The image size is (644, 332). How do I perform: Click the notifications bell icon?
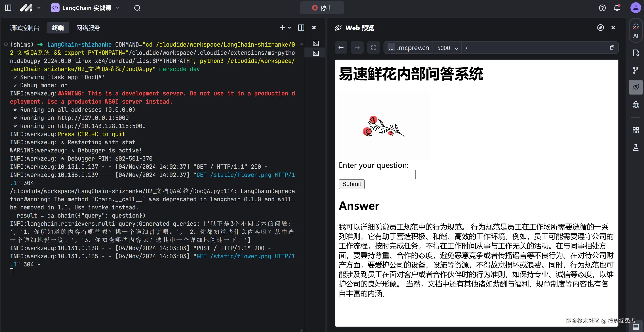[x=617, y=8]
